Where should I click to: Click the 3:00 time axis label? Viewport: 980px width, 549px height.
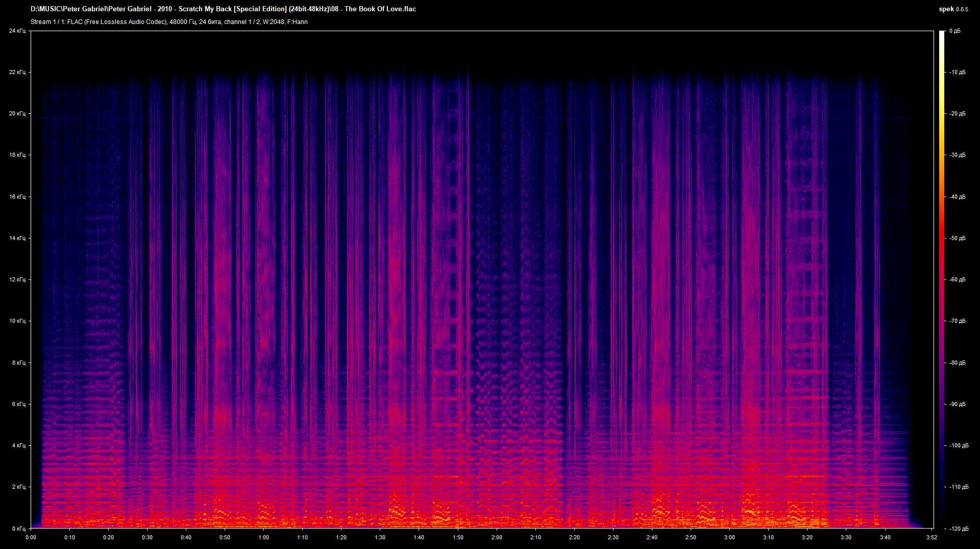tap(729, 537)
